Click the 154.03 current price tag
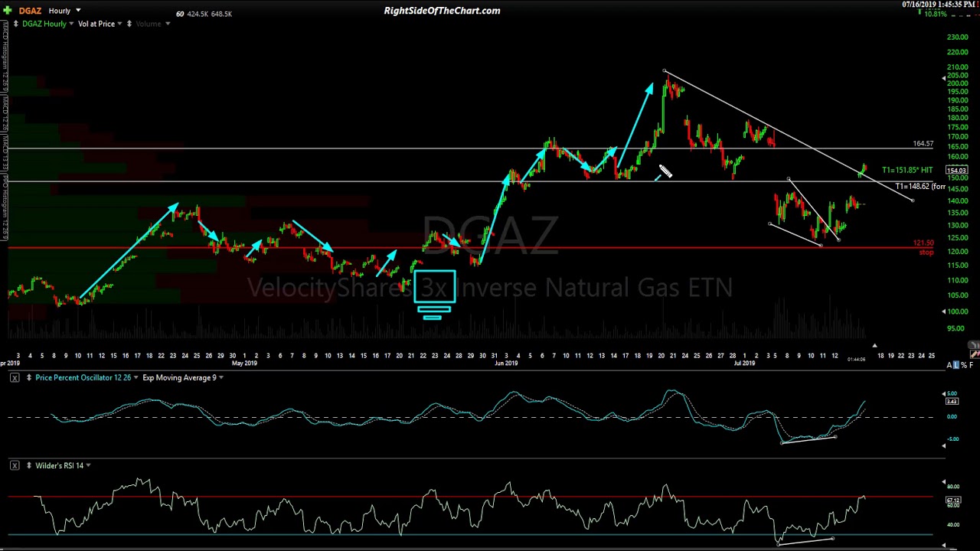Image resolution: width=980 pixels, height=551 pixels. tap(956, 170)
